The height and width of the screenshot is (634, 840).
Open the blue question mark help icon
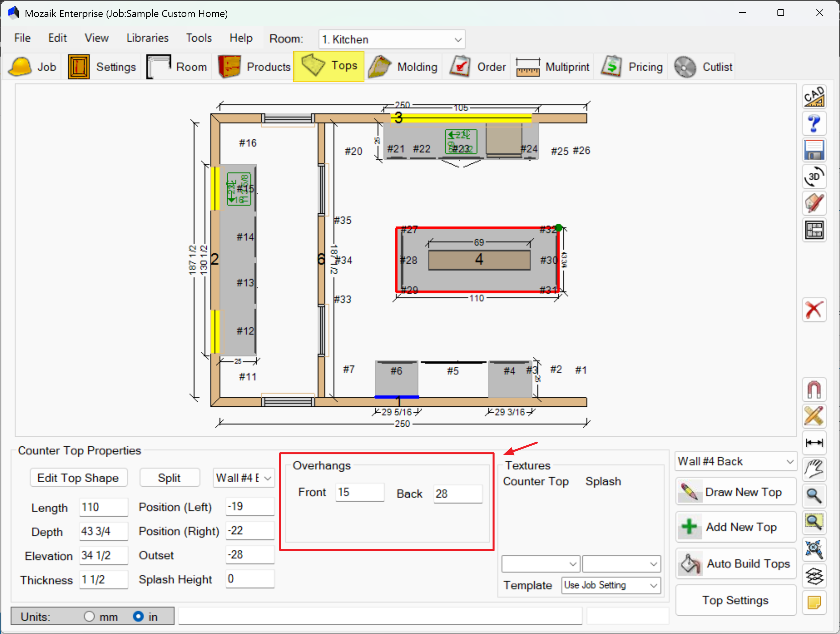coord(814,123)
